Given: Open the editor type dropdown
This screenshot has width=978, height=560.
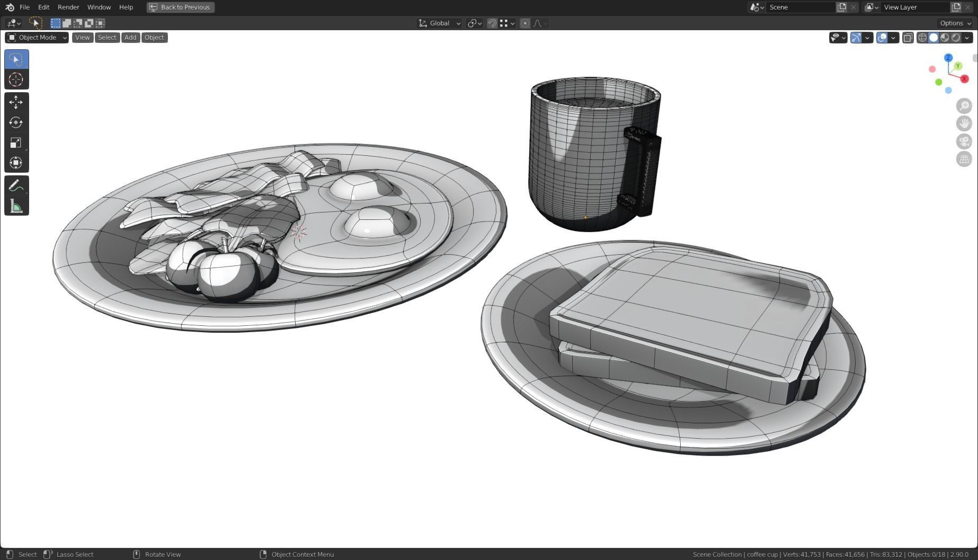Looking at the screenshot, I should click(13, 23).
